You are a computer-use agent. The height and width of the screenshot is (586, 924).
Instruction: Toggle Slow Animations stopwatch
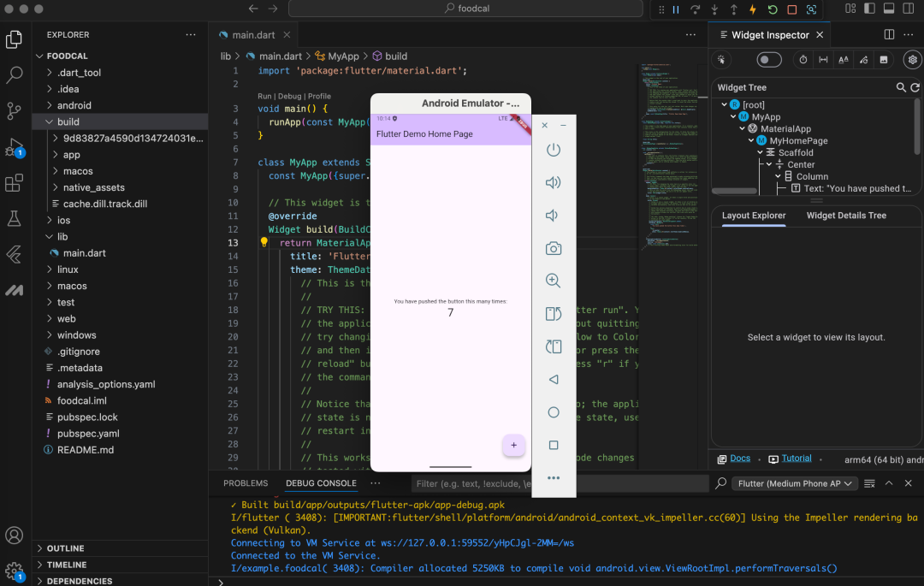coord(803,60)
